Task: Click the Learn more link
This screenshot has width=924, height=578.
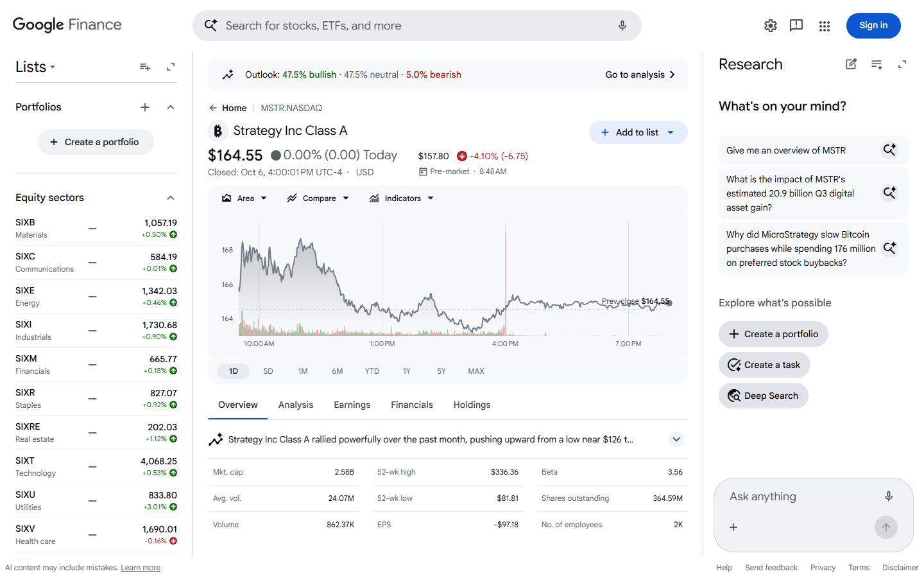Action: point(141,568)
